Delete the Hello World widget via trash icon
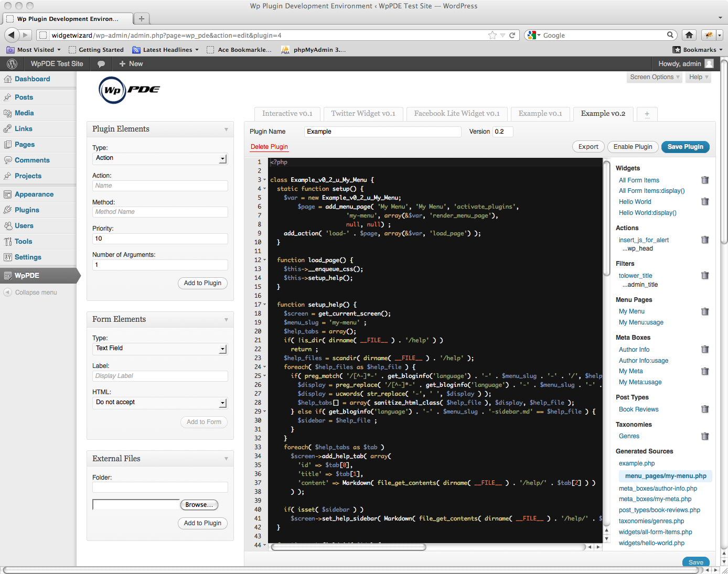The image size is (728, 574). (x=705, y=201)
